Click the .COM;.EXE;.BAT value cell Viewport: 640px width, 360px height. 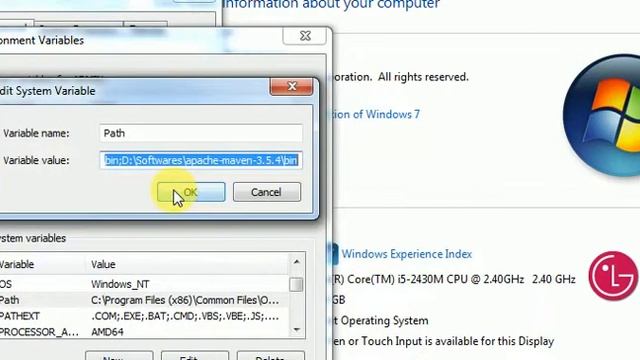[x=185, y=316]
